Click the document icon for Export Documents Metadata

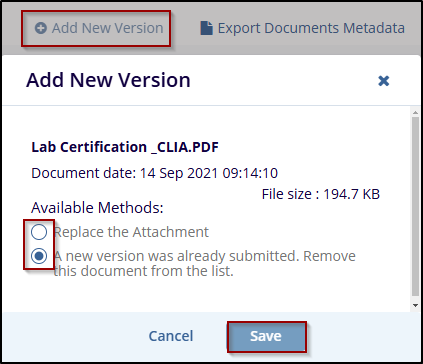pos(206,28)
